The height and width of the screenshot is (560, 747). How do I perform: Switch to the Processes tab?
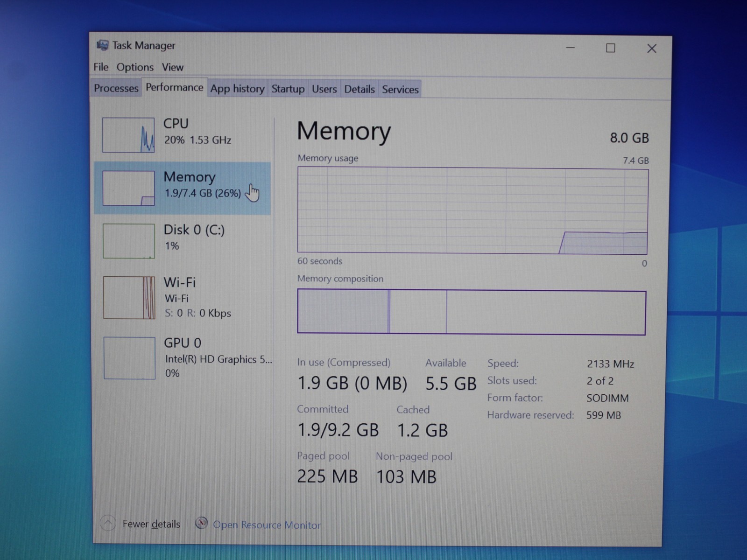point(116,88)
